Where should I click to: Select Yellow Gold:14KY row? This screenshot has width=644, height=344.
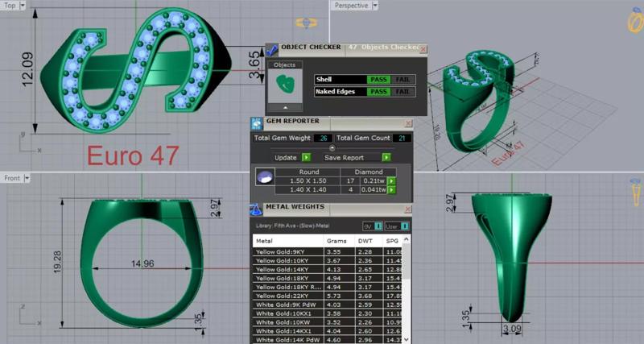pos(328,270)
